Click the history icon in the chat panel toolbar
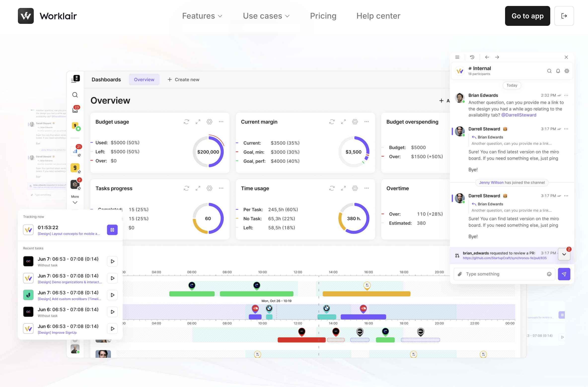Viewport: 588px width, 387px height. [x=472, y=57]
